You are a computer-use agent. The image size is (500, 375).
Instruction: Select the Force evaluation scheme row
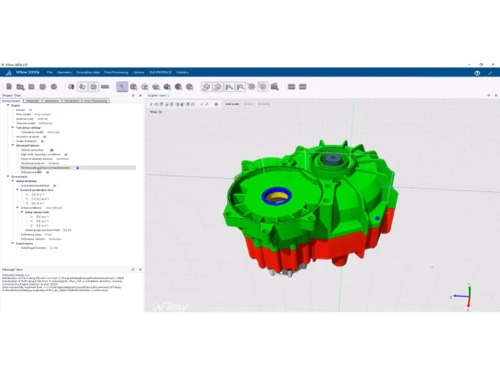click(x=45, y=159)
